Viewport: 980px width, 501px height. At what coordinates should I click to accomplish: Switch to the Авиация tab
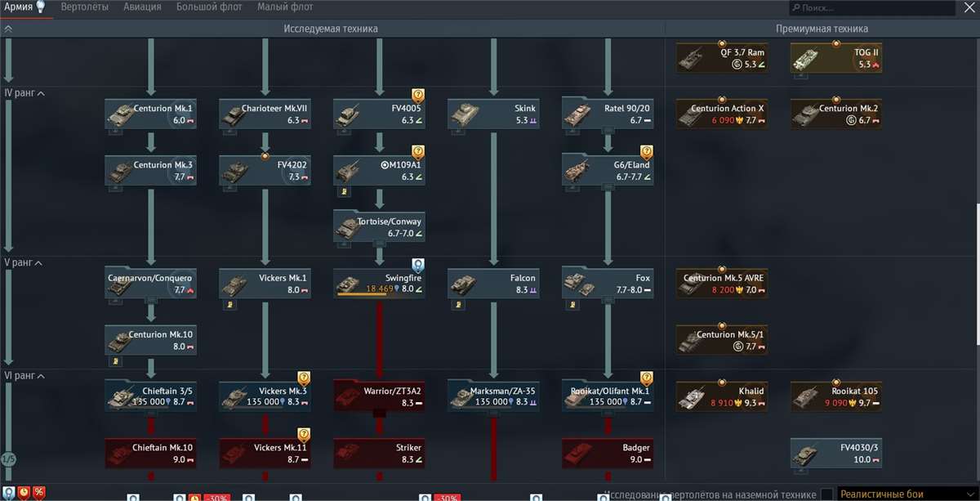(x=141, y=7)
